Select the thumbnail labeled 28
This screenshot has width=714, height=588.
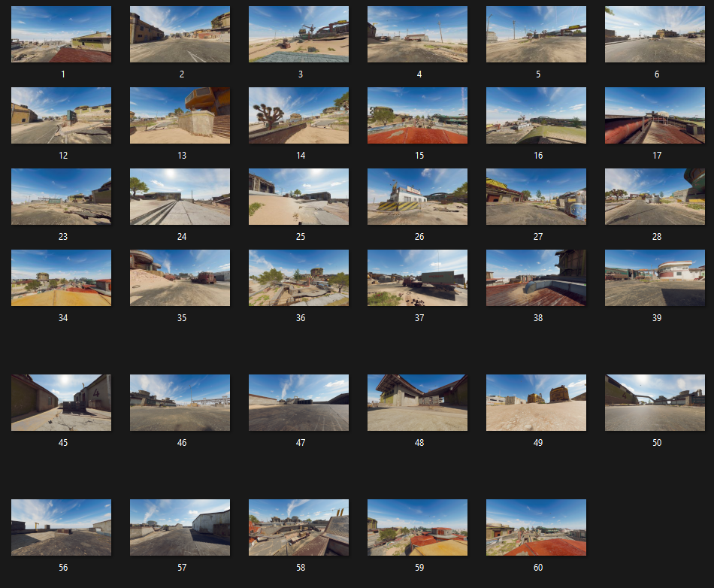[x=655, y=197]
